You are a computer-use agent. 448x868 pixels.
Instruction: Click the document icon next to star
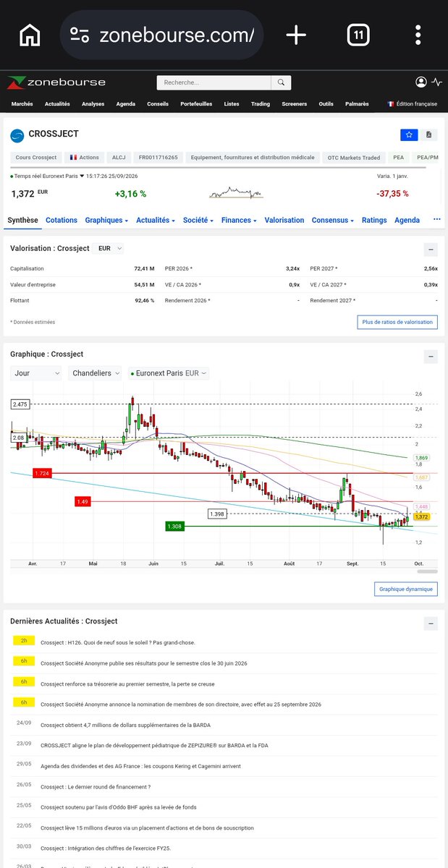[429, 135]
